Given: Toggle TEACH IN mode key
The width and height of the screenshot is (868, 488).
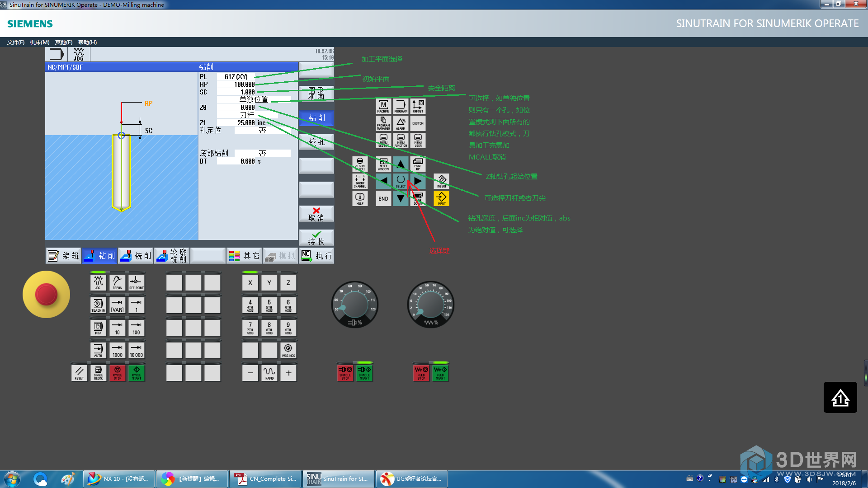Looking at the screenshot, I should tap(98, 305).
